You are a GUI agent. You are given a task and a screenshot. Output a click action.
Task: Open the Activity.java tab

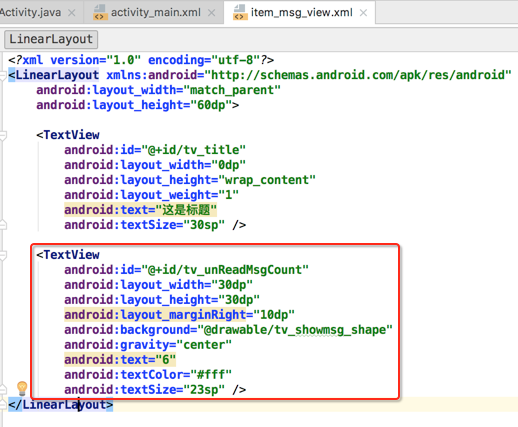(x=30, y=13)
